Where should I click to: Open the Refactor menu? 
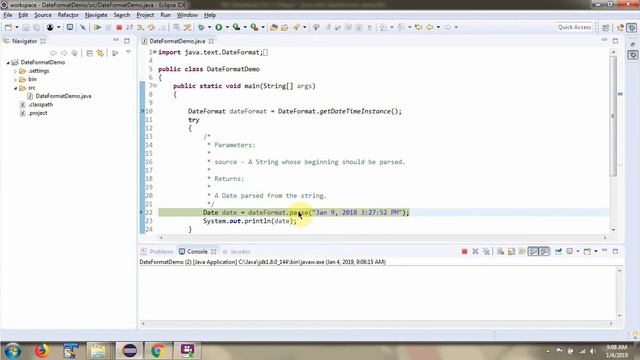pos(68,15)
